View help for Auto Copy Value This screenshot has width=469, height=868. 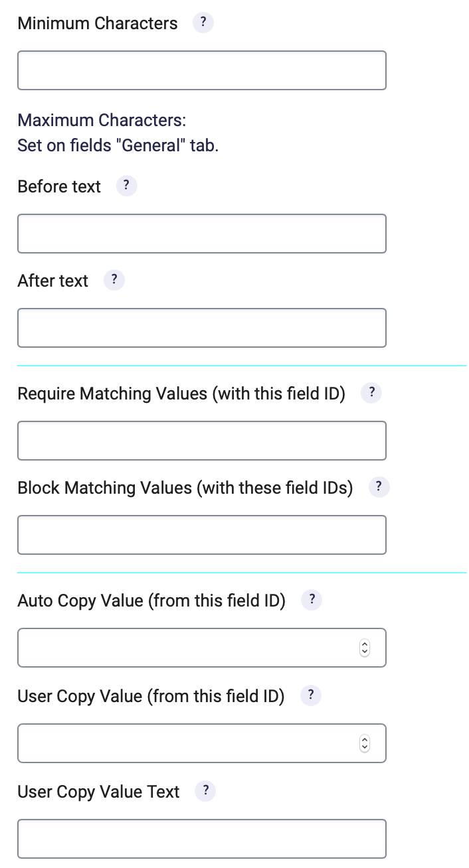click(x=311, y=600)
